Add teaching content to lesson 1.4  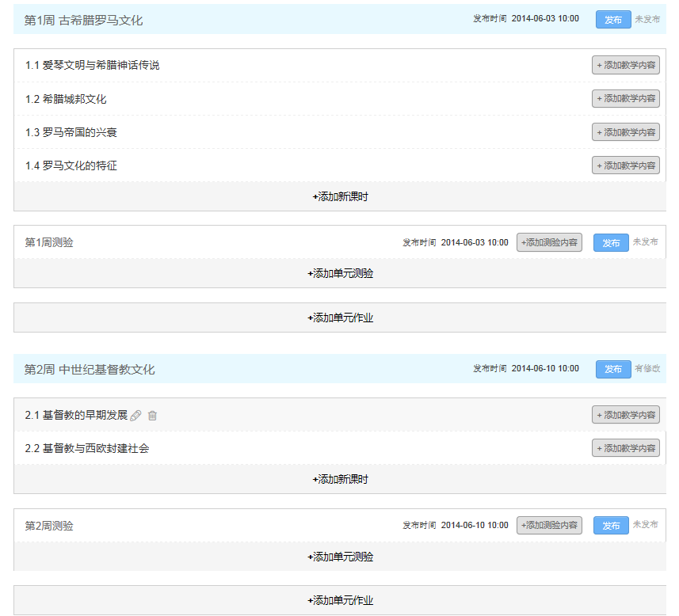pyautogui.click(x=626, y=165)
